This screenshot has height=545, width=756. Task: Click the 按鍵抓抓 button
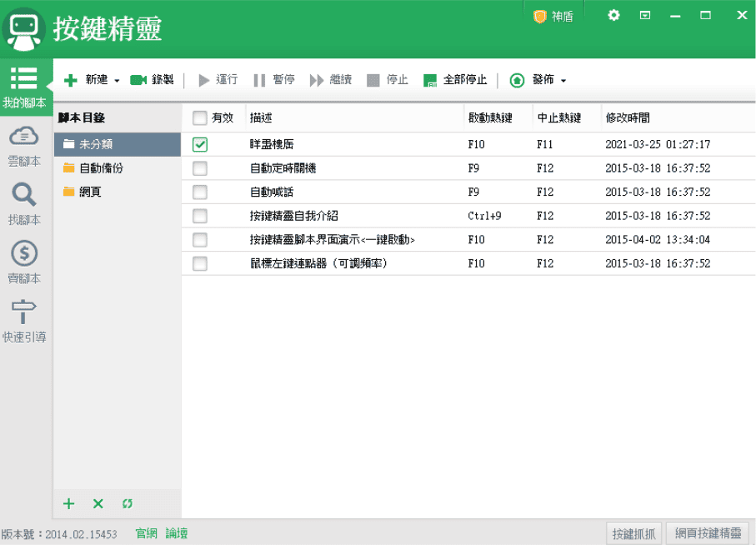[x=633, y=533]
